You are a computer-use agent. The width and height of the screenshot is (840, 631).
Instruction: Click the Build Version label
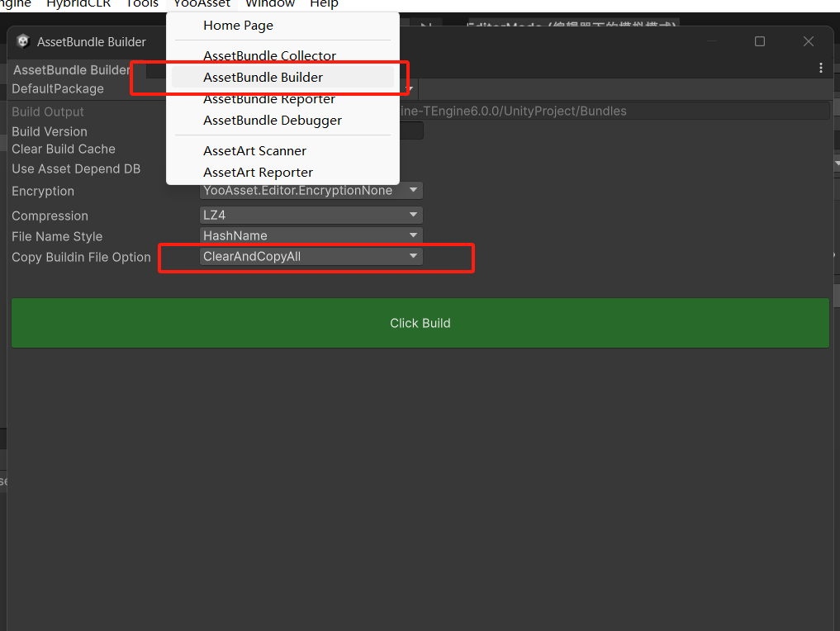(50, 132)
